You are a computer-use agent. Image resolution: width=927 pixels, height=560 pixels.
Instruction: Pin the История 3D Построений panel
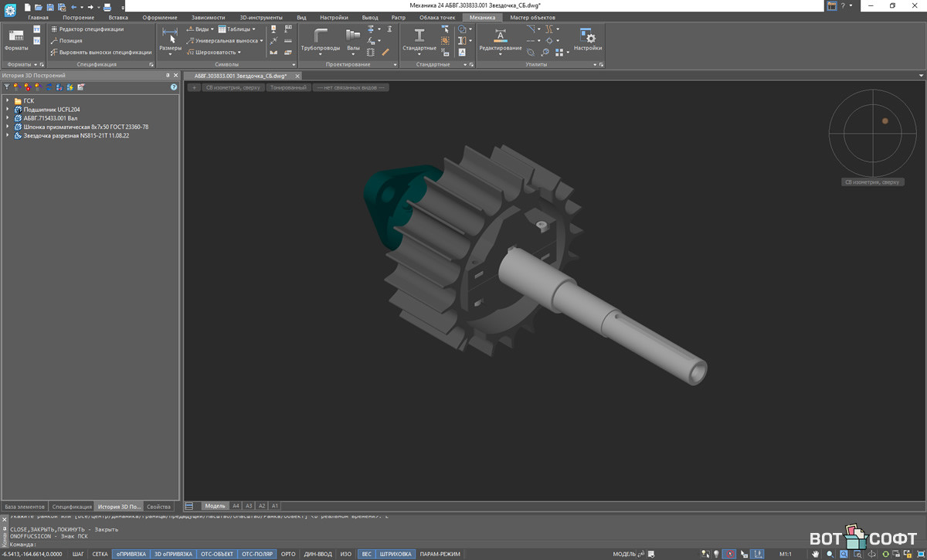pos(167,76)
